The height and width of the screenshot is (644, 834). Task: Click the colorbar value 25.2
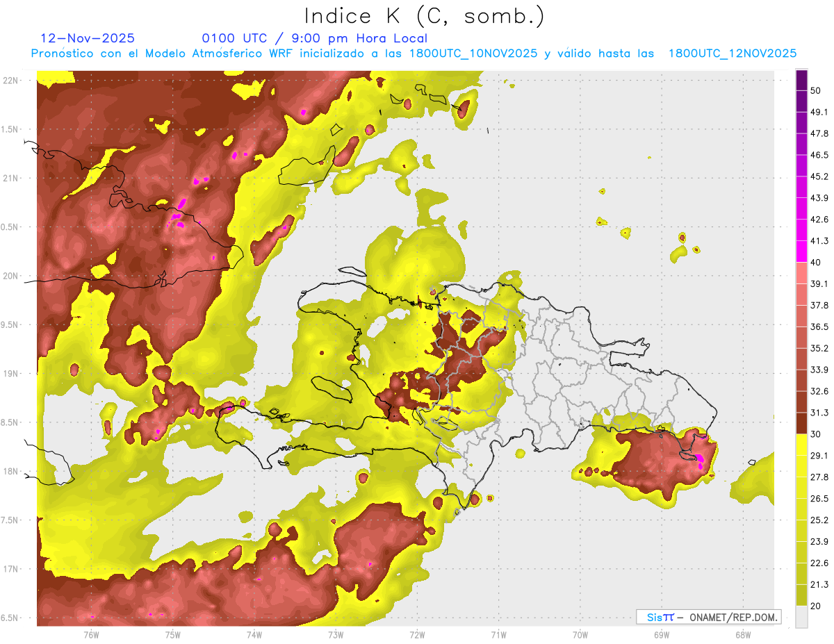tap(819, 520)
